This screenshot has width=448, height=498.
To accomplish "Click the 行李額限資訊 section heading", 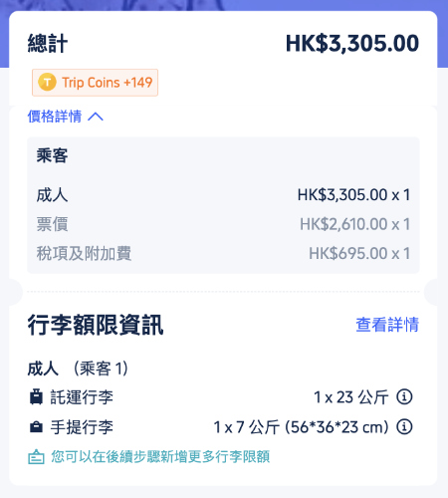I will [96, 325].
